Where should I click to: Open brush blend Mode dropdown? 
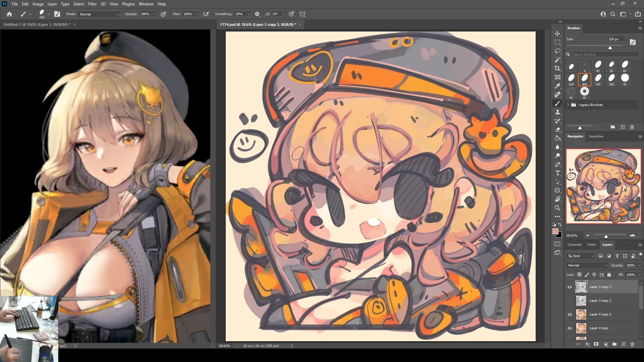click(99, 14)
